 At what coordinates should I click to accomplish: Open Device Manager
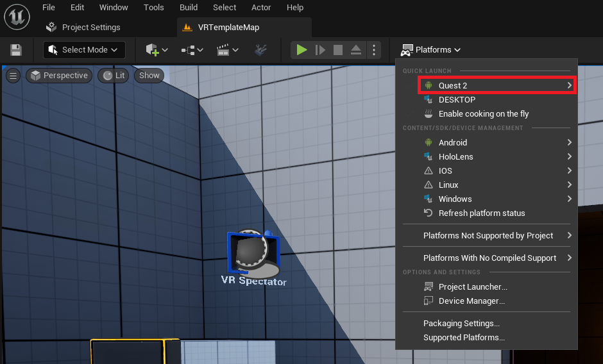(486, 301)
